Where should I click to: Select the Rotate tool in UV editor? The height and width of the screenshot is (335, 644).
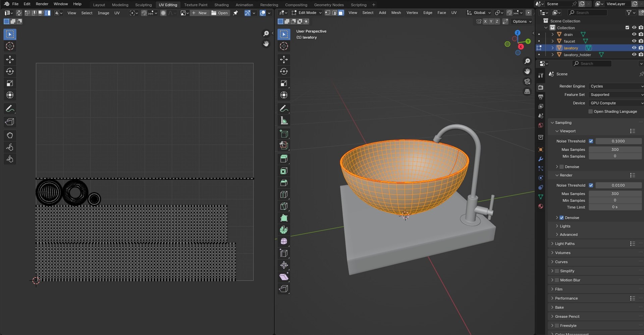10,71
